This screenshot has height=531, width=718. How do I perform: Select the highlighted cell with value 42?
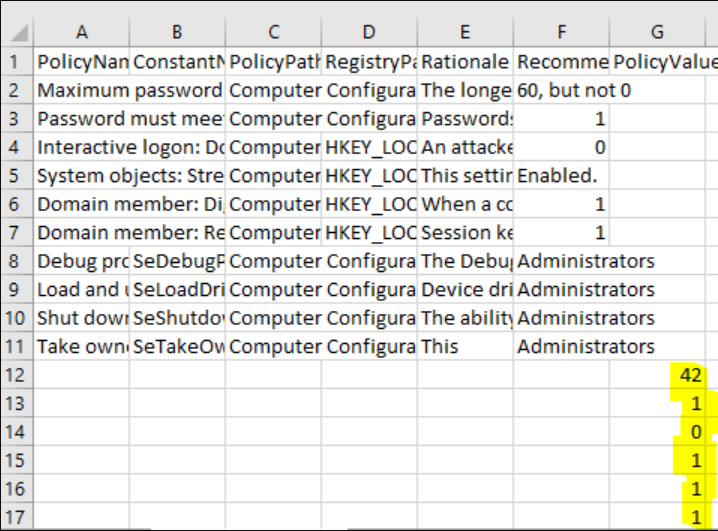coord(657,375)
